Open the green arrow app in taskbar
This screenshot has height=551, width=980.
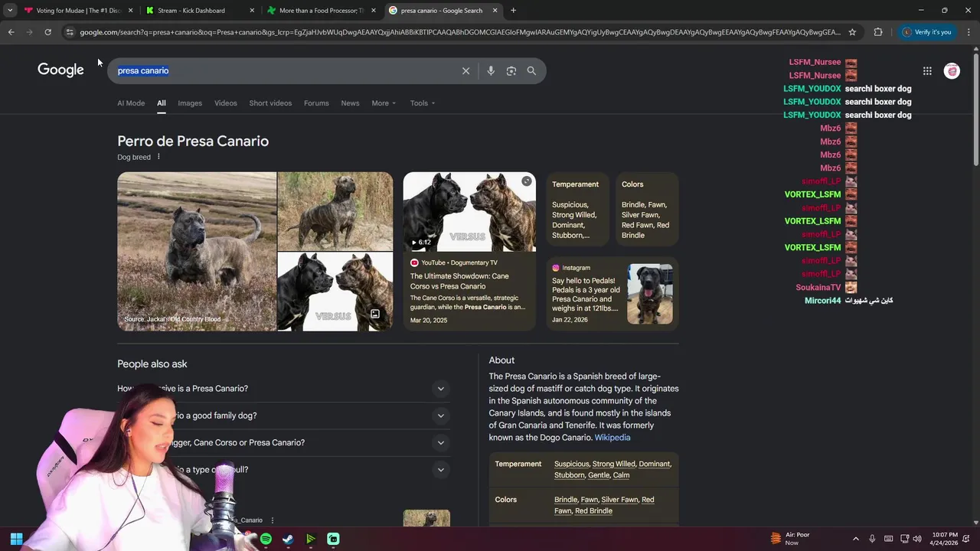tap(310, 539)
